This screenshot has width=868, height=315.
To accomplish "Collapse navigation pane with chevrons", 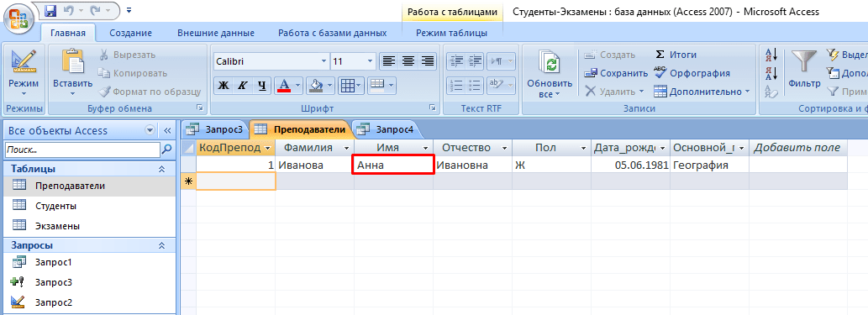I will (x=168, y=131).
